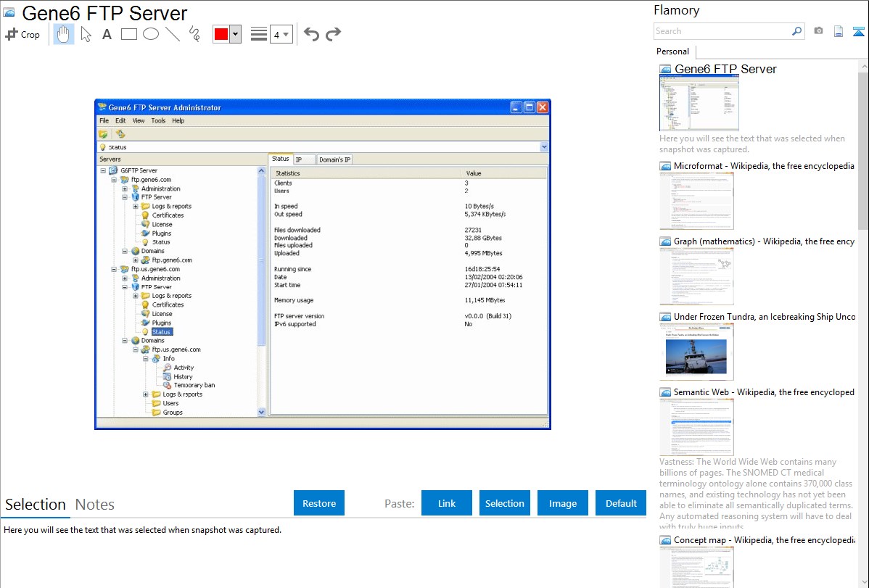Open the Status address dropdown arrow
This screenshot has height=588, width=869.
[544, 147]
